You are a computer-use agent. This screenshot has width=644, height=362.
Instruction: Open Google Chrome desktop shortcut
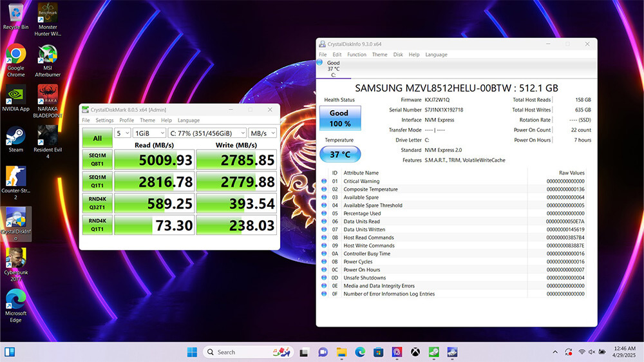(15, 61)
